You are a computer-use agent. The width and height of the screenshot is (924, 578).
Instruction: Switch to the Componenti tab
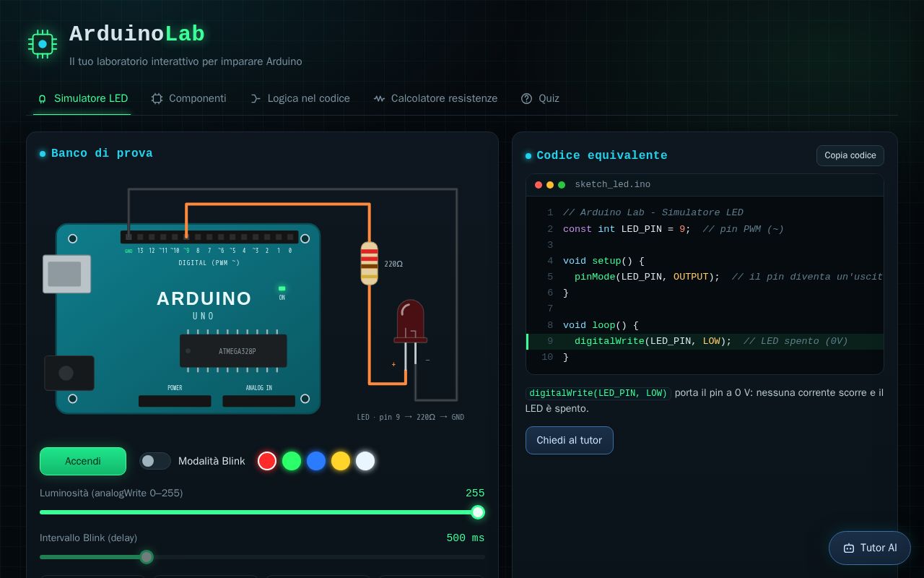tap(189, 98)
